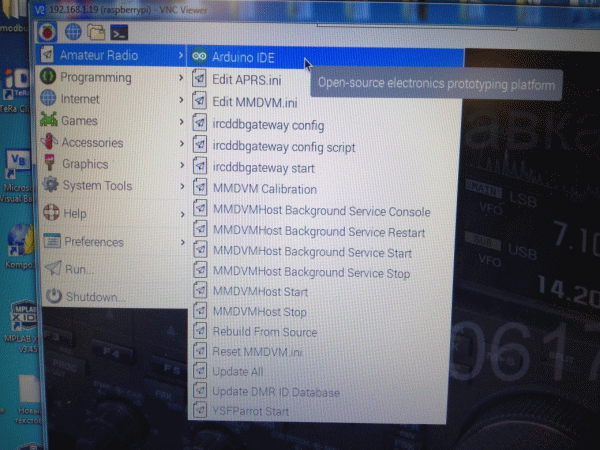Click the Internet globe category icon
Screen dimensions: 600x450
[48, 98]
